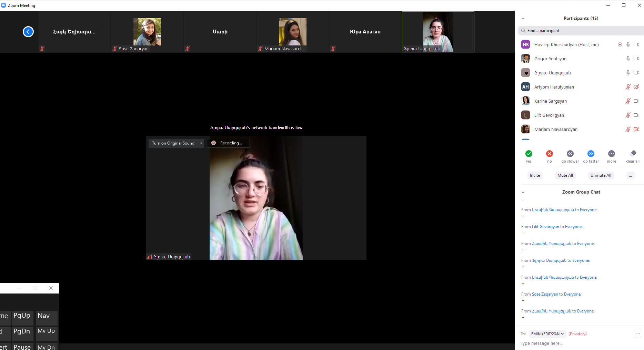Unmute Mariam Navasardyan's microphone in list

[x=628, y=129]
